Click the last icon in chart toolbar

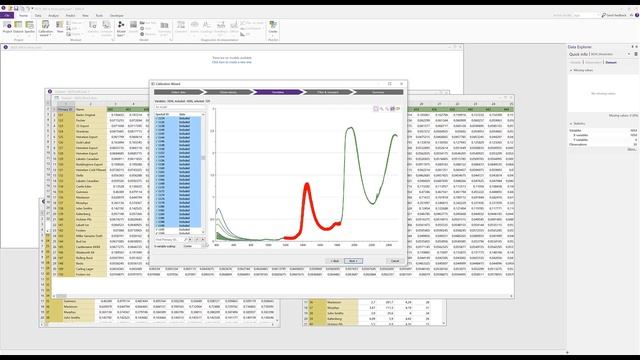click(398, 109)
